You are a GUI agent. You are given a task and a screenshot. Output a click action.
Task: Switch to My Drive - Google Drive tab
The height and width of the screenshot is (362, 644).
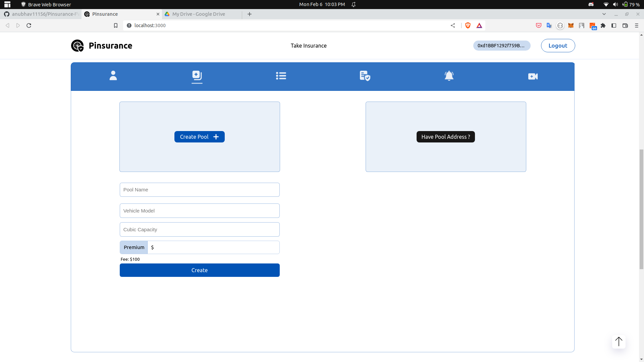[202, 14]
